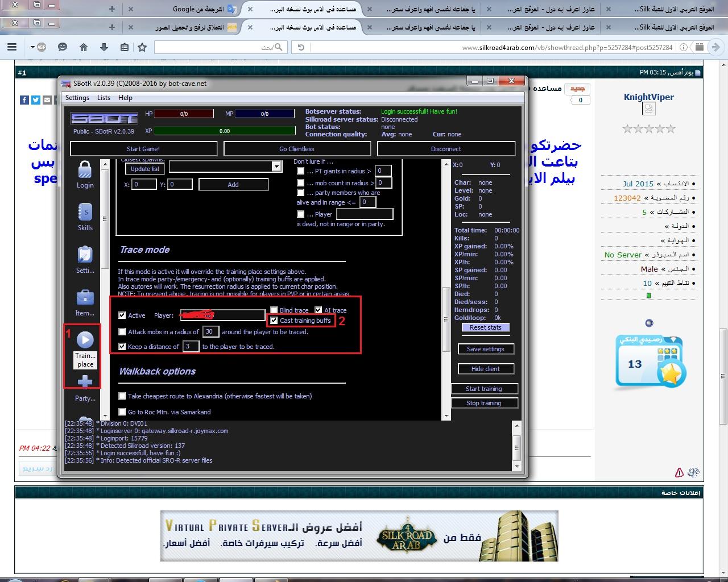Share the post on Facebook

pyautogui.click(x=24, y=100)
